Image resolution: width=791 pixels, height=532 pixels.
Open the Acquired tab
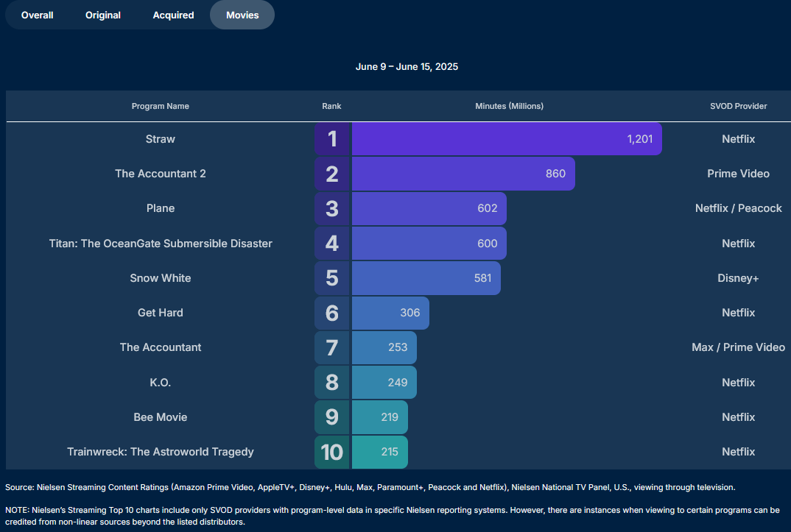(x=173, y=15)
